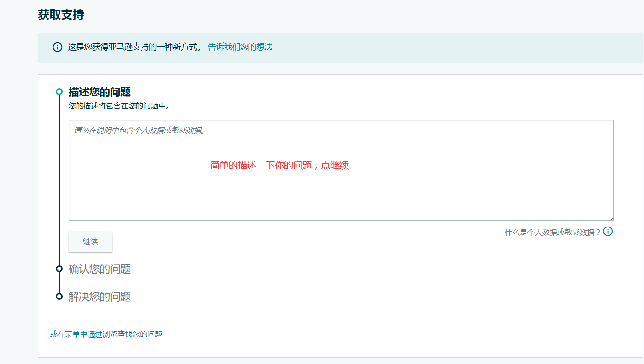The height and width of the screenshot is (364, 644).
Task: Click the placeholder text about personal data
Action: [x=138, y=131]
